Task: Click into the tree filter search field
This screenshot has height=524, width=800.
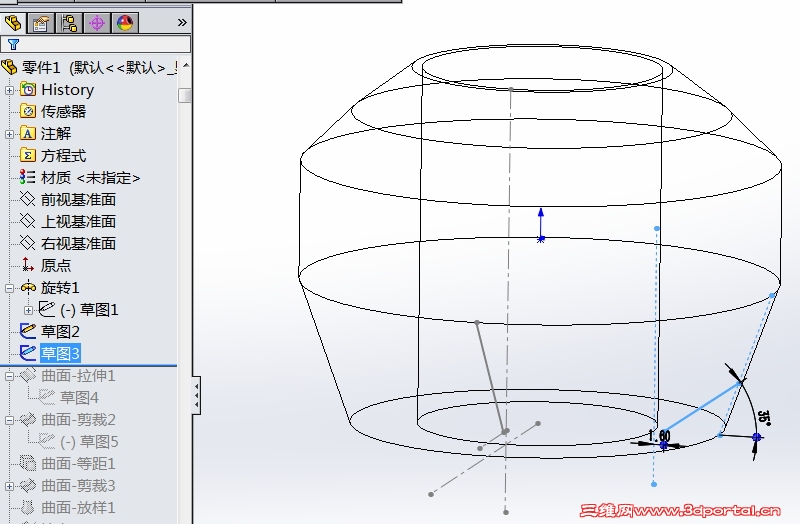Action: click(x=95, y=44)
